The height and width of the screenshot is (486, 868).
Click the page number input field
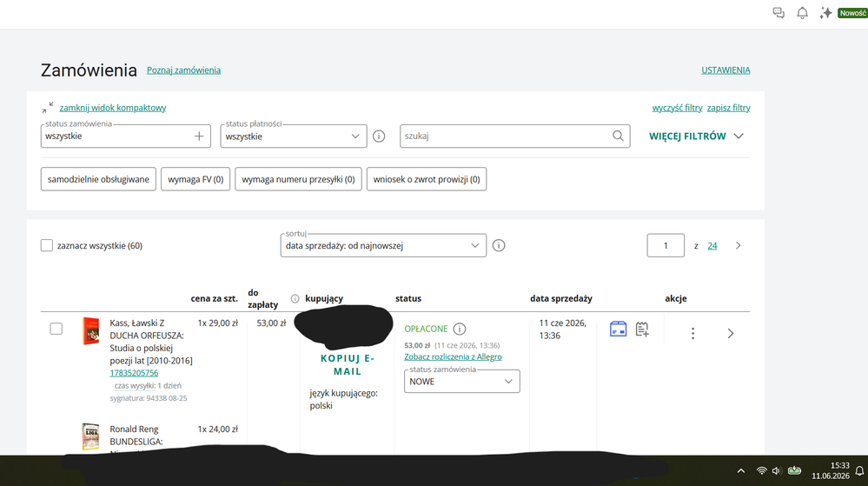[x=666, y=245]
